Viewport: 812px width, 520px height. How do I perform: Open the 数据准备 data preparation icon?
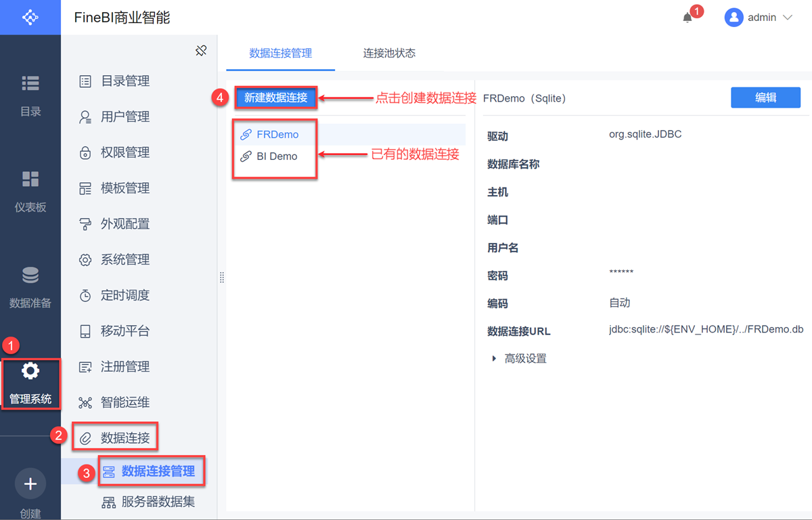[x=30, y=275]
